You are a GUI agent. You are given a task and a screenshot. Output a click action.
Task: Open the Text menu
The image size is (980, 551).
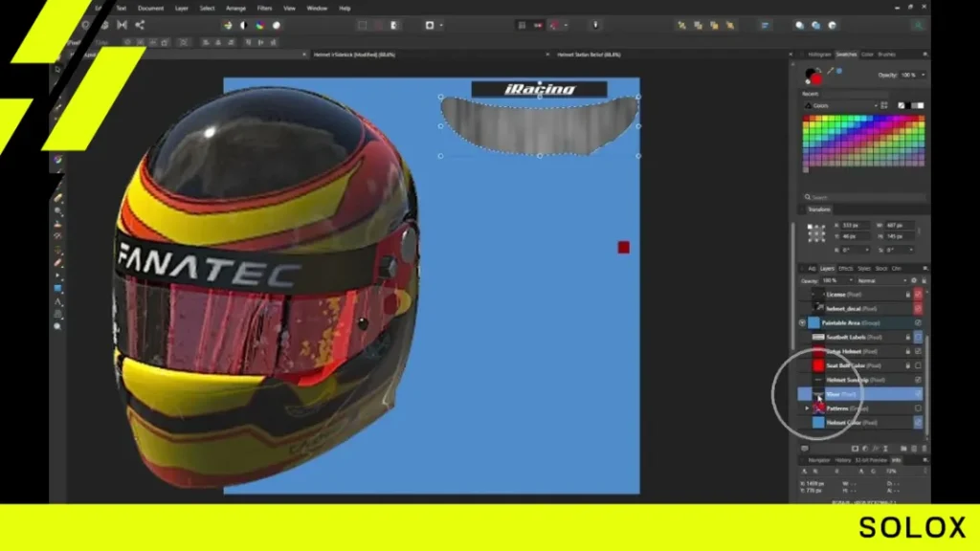tap(122, 8)
